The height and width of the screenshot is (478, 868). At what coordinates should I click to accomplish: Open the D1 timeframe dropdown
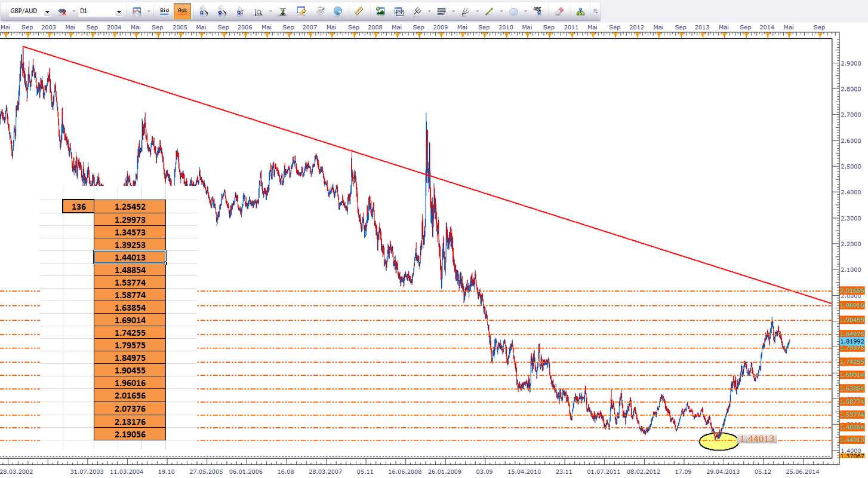click(119, 11)
